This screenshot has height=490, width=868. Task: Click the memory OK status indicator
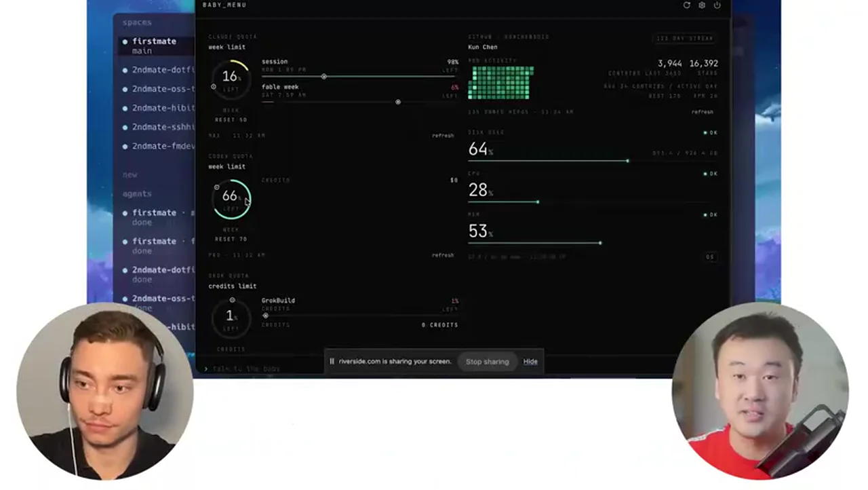pos(710,215)
